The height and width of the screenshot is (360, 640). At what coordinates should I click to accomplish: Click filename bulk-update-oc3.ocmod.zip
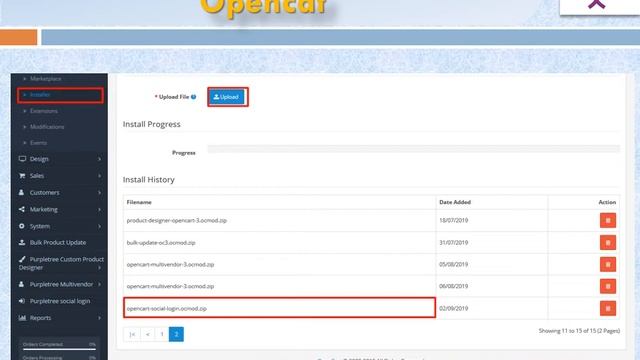click(x=161, y=242)
